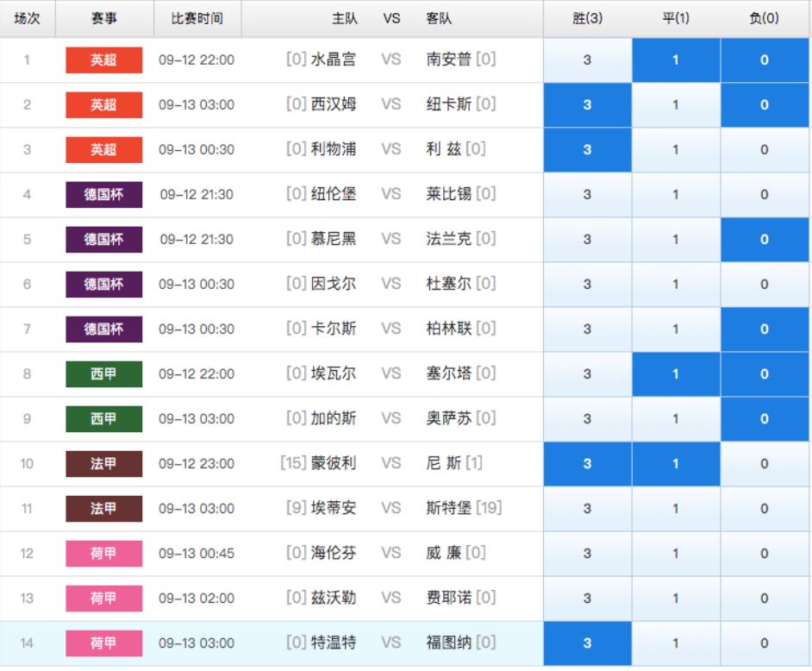
Task: Deselect draw (1) for match 8 埃瓦尔
Action: pos(676,374)
